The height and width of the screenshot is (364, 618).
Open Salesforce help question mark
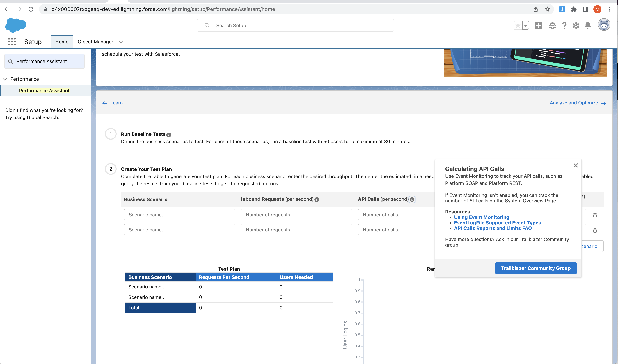564,26
